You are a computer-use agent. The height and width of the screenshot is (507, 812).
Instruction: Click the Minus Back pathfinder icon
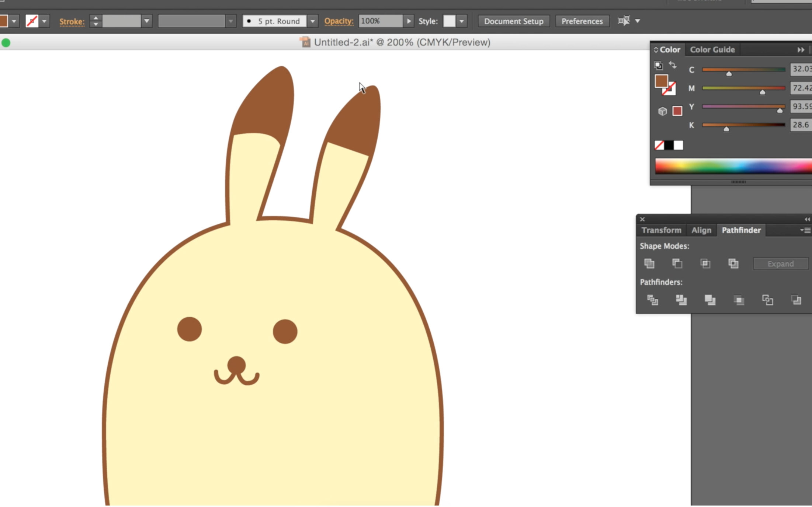tap(796, 300)
